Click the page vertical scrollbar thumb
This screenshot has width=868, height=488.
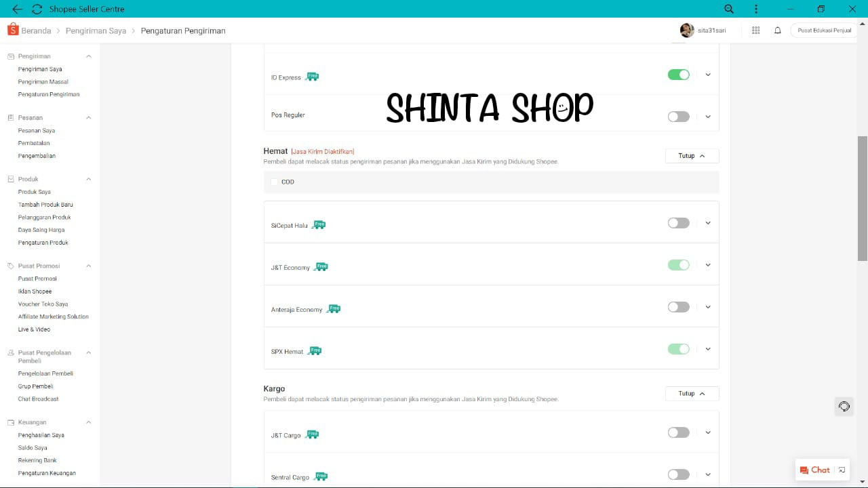(x=863, y=198)
